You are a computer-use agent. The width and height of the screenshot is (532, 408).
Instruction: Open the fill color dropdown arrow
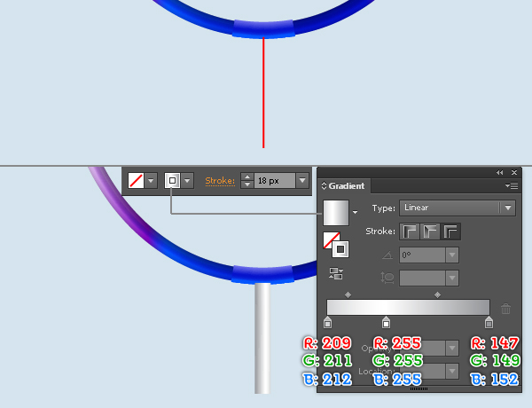(x=152, y=180)
